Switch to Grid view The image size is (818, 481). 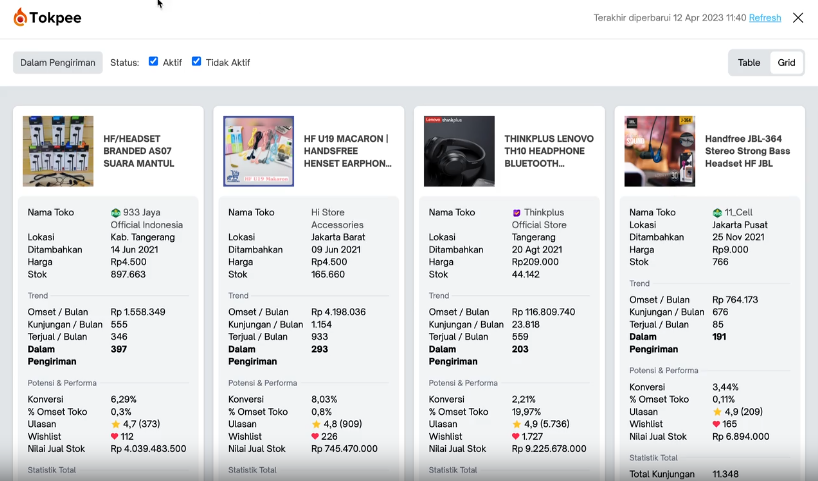786,63
